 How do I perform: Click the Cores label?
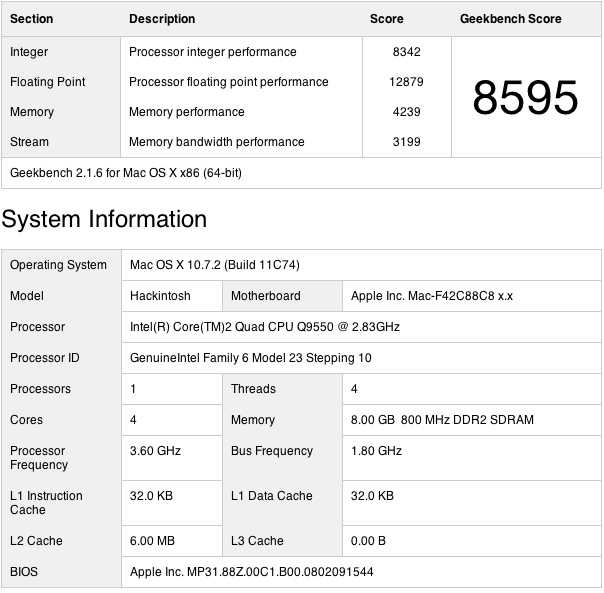coord(26,420)
